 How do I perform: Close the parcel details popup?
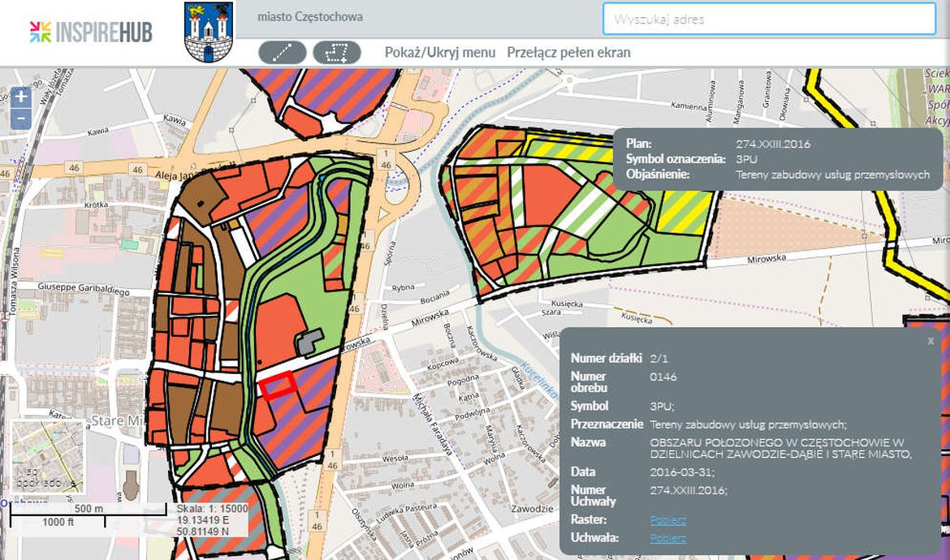tap(931, 341)
